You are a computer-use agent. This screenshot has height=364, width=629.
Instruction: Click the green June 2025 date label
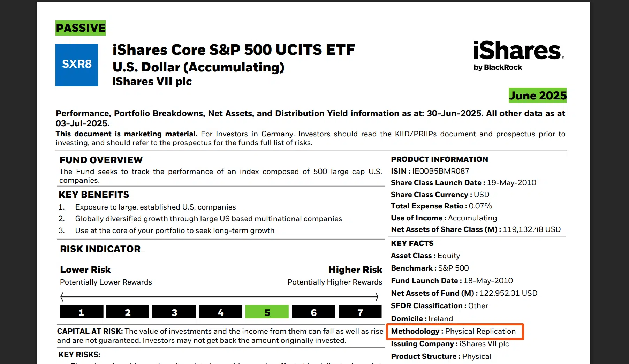[x=538, y=95]
